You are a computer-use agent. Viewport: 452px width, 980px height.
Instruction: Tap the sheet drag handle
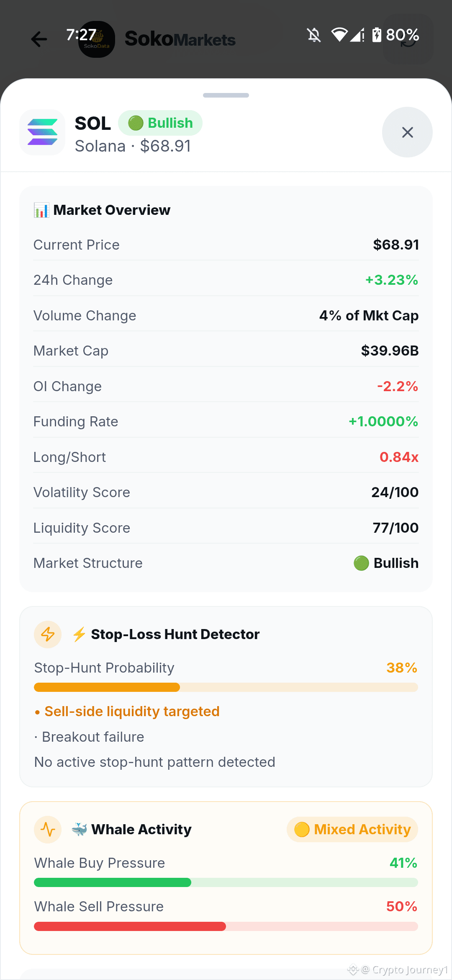(226, 95)
